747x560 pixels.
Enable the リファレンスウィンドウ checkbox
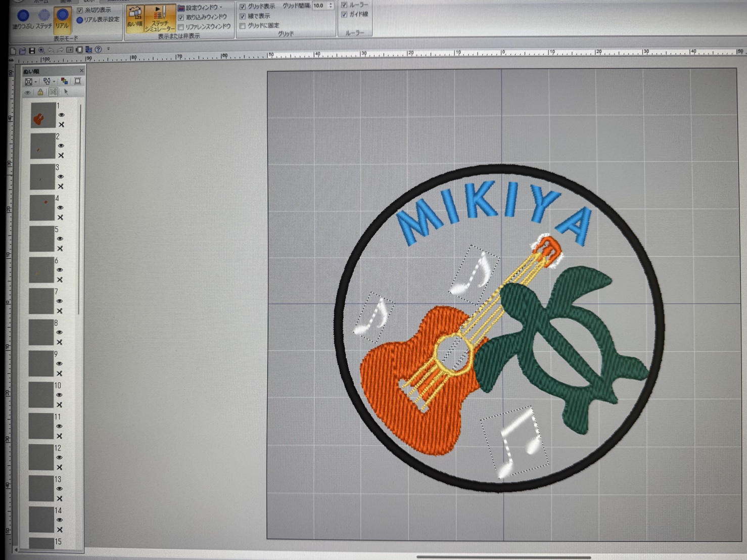click(180, 27)
